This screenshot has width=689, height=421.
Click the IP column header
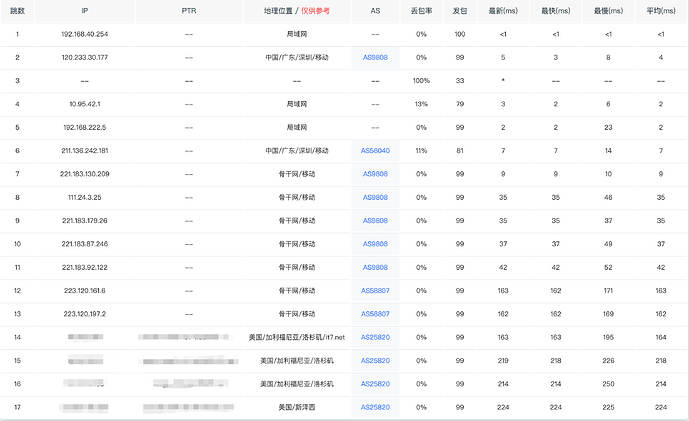point(84,11)
